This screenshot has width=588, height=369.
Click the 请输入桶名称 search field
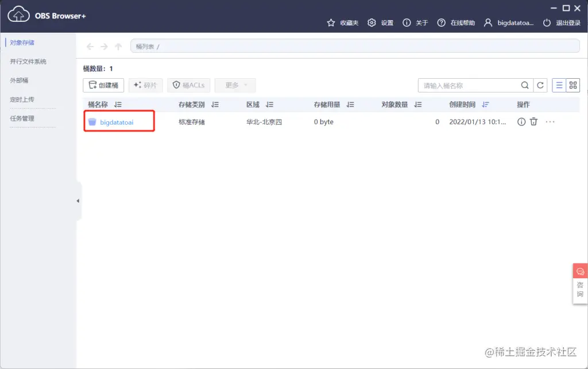[x=469, y=86]
